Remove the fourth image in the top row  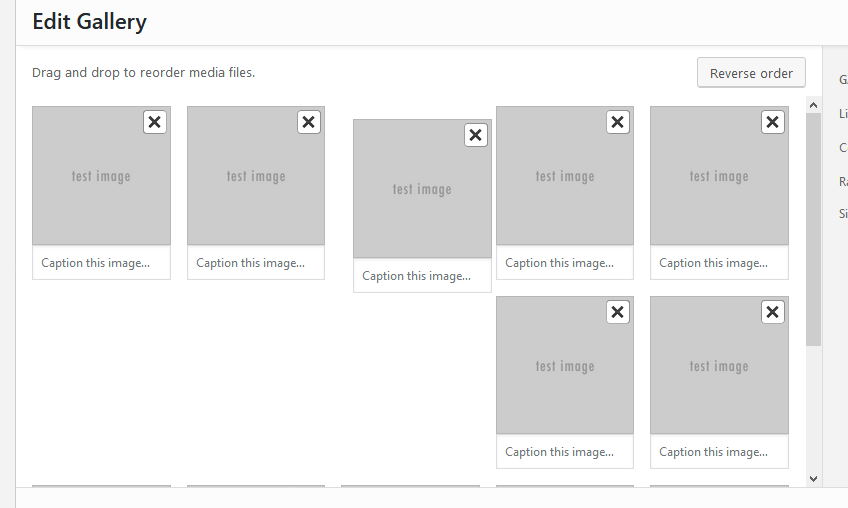pyautogui.click(x=618, y=122)
